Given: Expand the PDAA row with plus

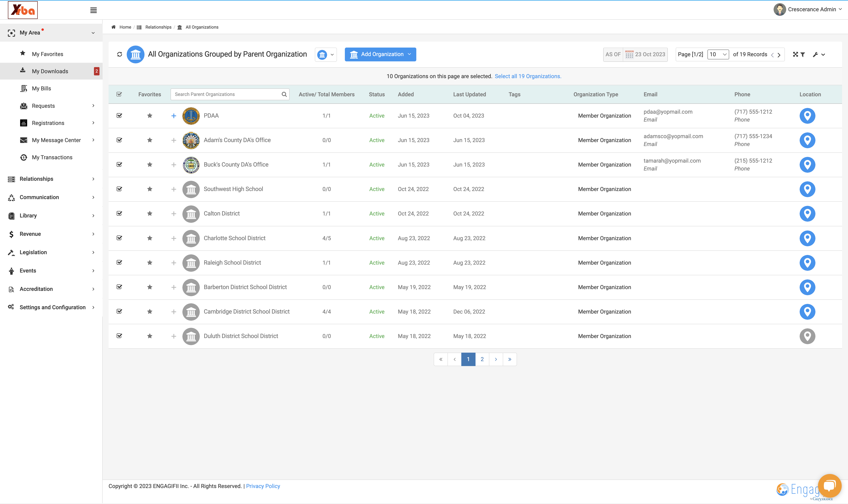Looking at the screenshot, I should pos(174,116).
